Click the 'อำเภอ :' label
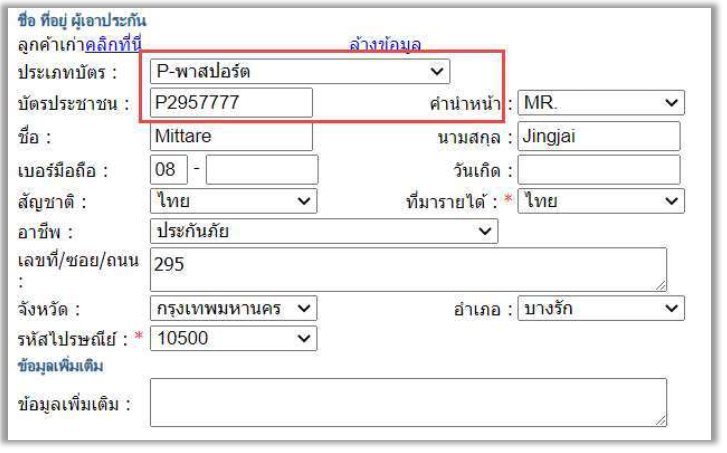Image resolution: width=727 pixels, height=453 pixels. [x=484, y=309]
